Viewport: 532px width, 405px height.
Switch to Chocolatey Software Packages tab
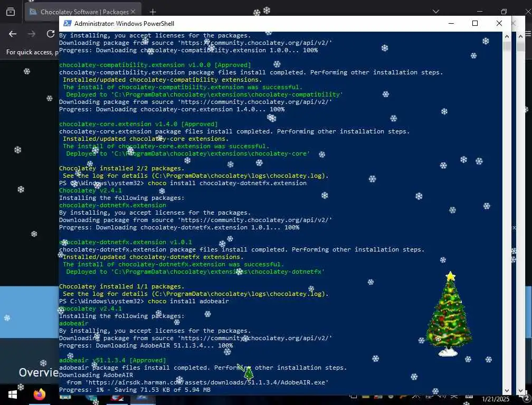(83, 12)
